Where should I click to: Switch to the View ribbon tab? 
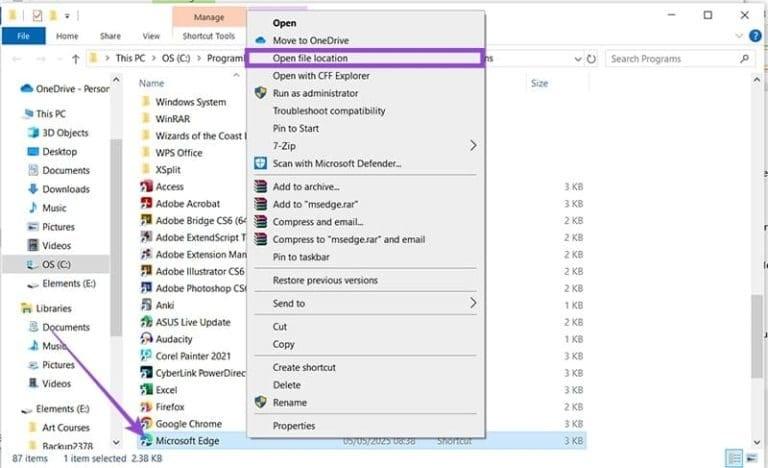151,36
